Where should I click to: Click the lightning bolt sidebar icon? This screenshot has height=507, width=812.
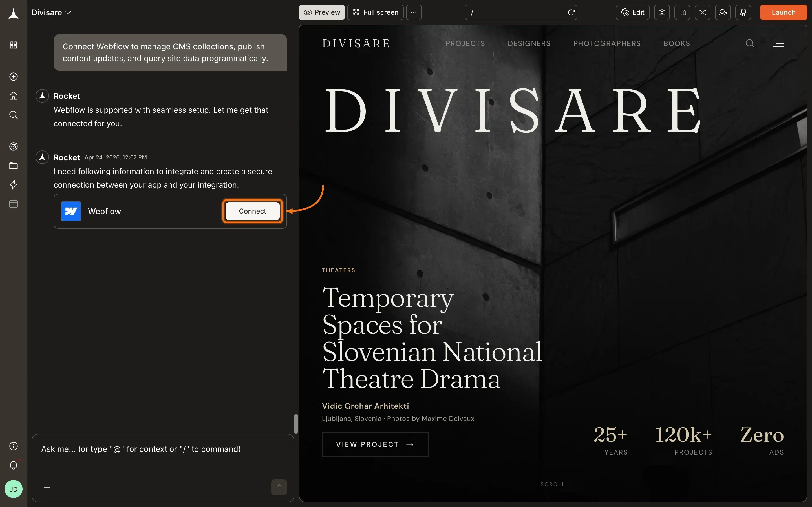pyautogui.click(x=14, y=185)
